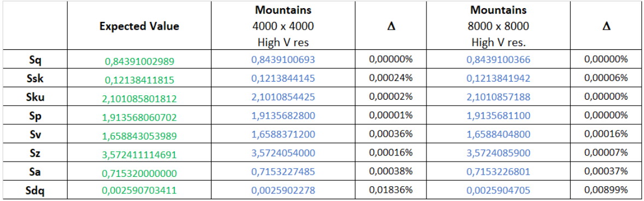This screenshot has width=644, height=201.
Task: Select the Sa row label
Action: coord(34,172)
